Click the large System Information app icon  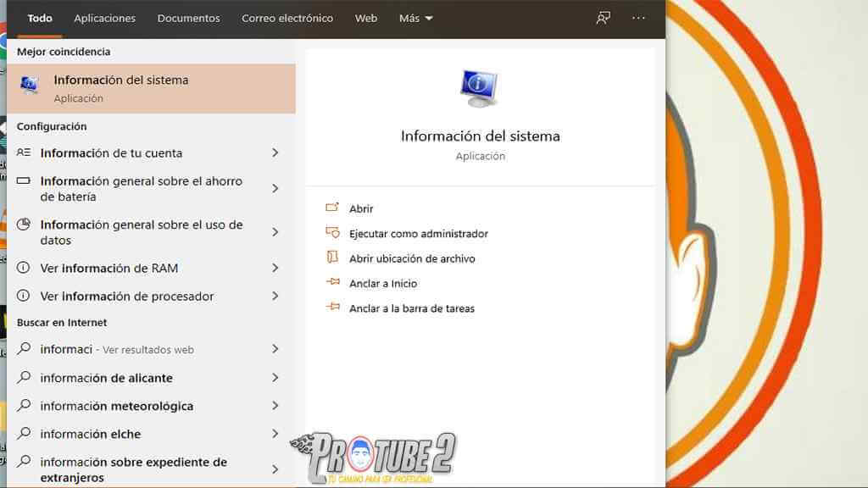[480, 88]
